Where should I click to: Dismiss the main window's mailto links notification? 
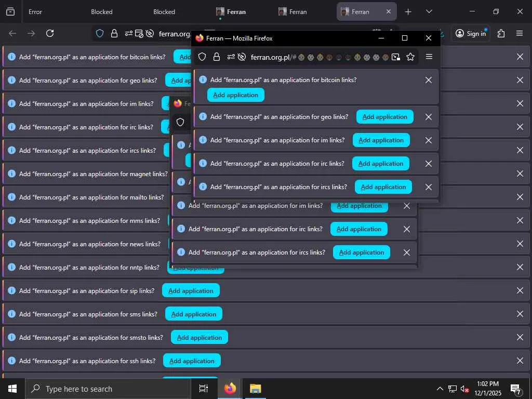click(520, 197)
